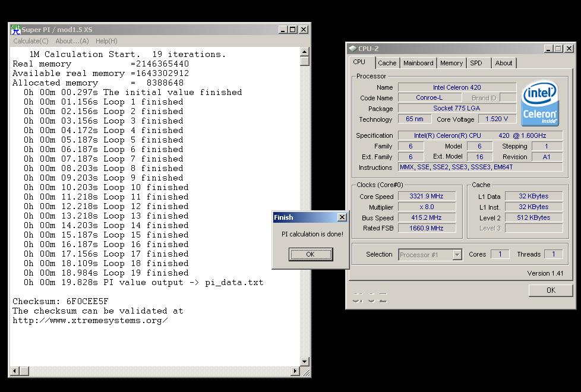Switch to the Mainboard tab in CPU-Z
The image size is (581, 392).
[x=418, y=63]
